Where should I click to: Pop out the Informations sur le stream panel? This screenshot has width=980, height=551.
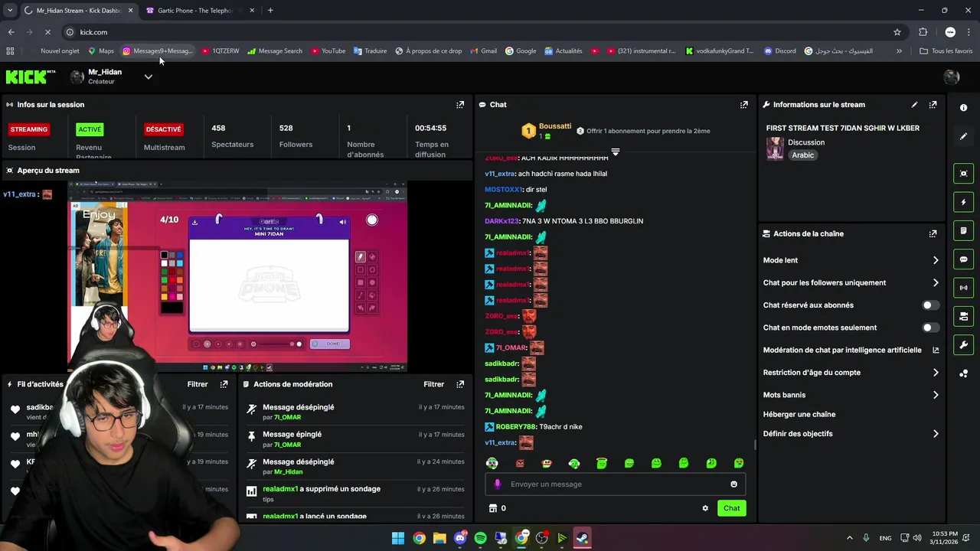pos(933,105)
